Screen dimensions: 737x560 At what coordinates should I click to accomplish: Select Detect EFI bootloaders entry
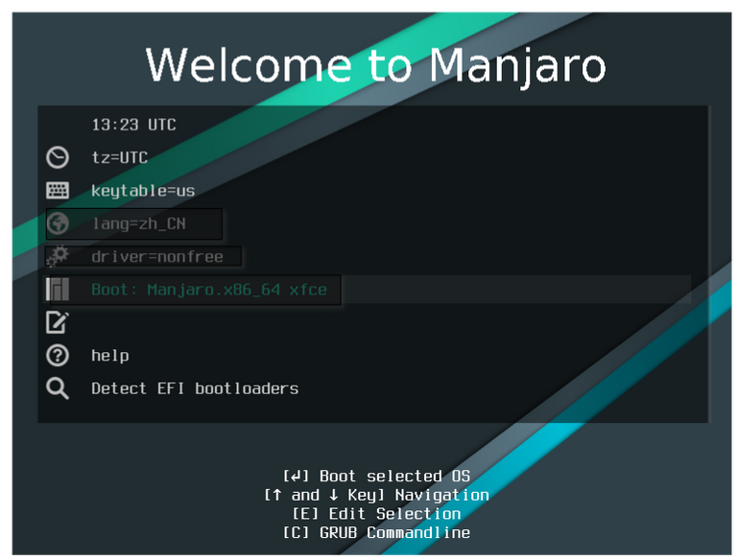pyautogui.click(x=195, y=388)
